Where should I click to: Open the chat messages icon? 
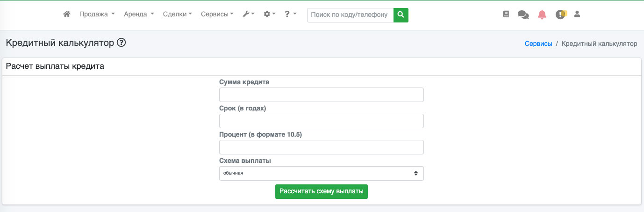[x=523, y=15]
